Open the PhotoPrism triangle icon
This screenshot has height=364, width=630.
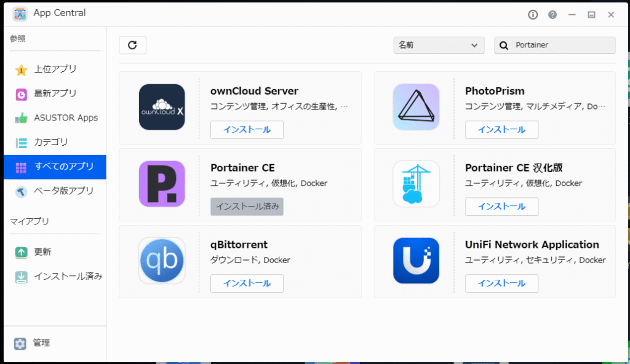click(x=416, y=107)
